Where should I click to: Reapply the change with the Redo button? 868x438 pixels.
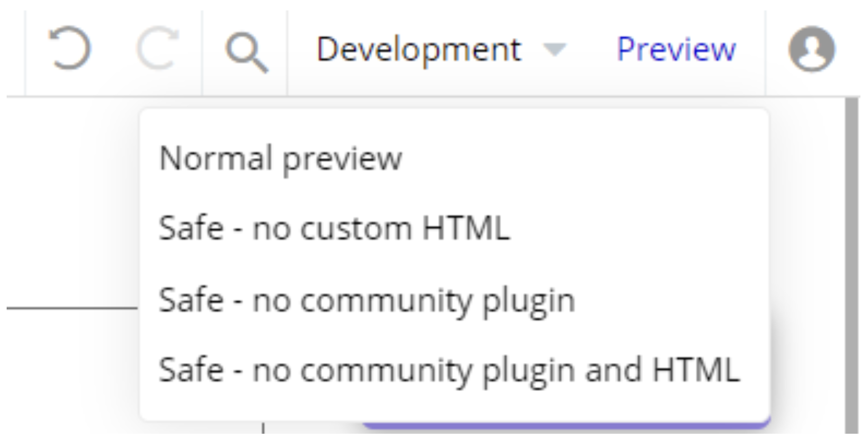[157, 49]
